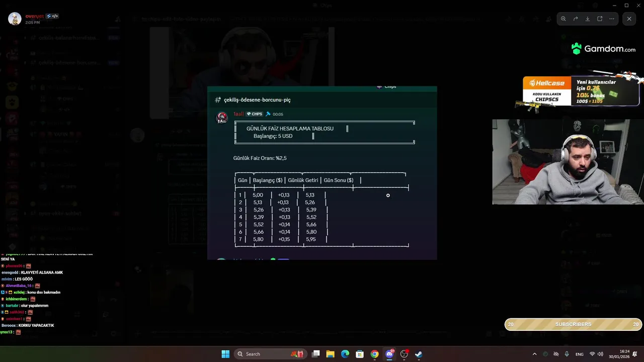Open the Windows Start menu
Image resolution: width=644 pixels, height=362 pixels.
tap(225, 354)
